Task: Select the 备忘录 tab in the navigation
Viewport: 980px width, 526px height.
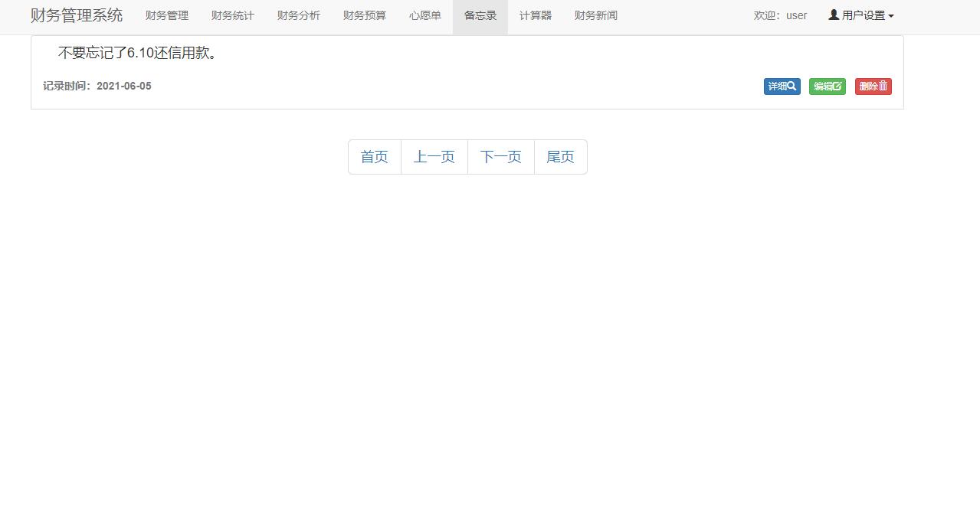Action: [480, 15]
